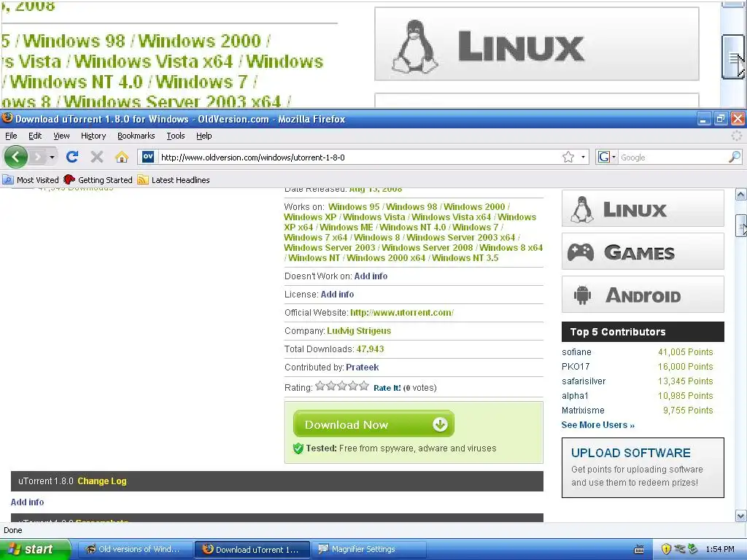Open the Tools menu

click(175, 136)
